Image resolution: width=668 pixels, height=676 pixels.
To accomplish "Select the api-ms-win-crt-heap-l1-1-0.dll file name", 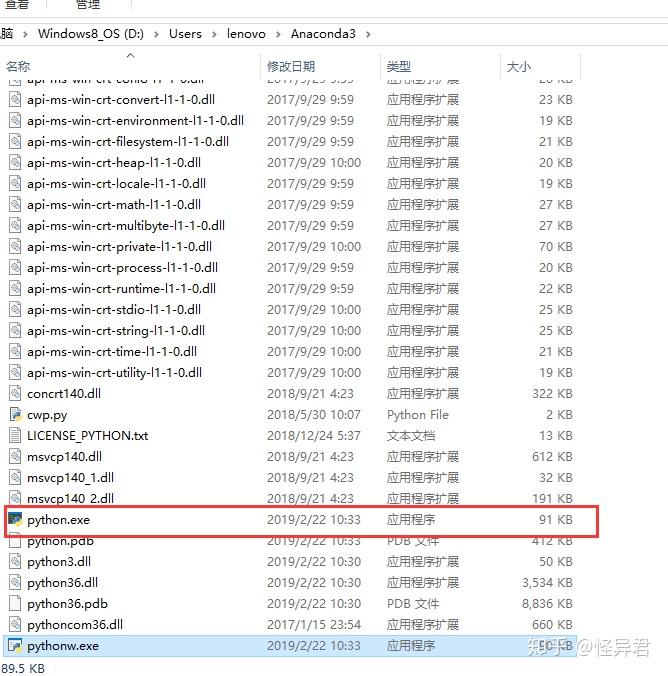I will (x=114, y=163).
